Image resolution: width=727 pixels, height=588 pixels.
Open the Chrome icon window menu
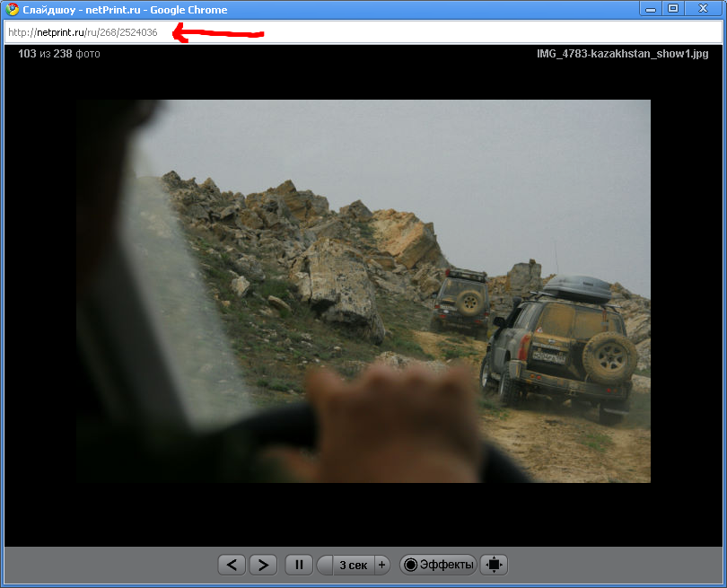coord(12,10)
